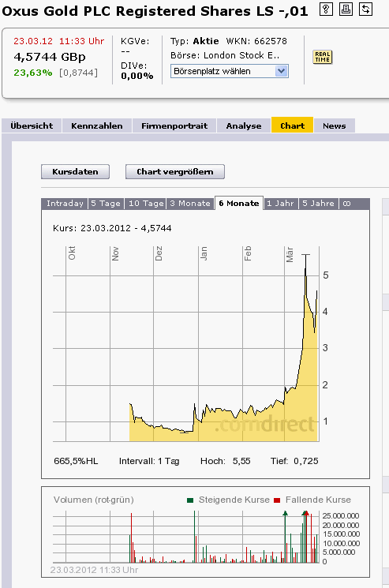Select the Intraday chart range
Screen dimensions: 389x588
pos(65,204)
